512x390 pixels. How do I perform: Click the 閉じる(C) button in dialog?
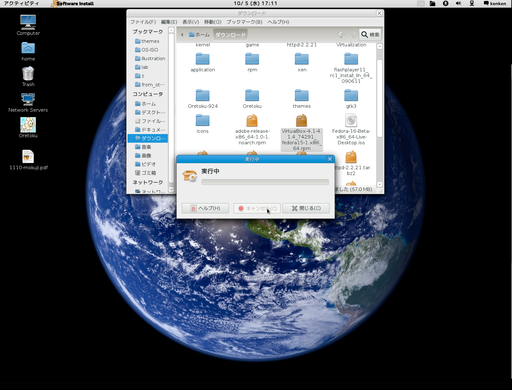point(306,208)
